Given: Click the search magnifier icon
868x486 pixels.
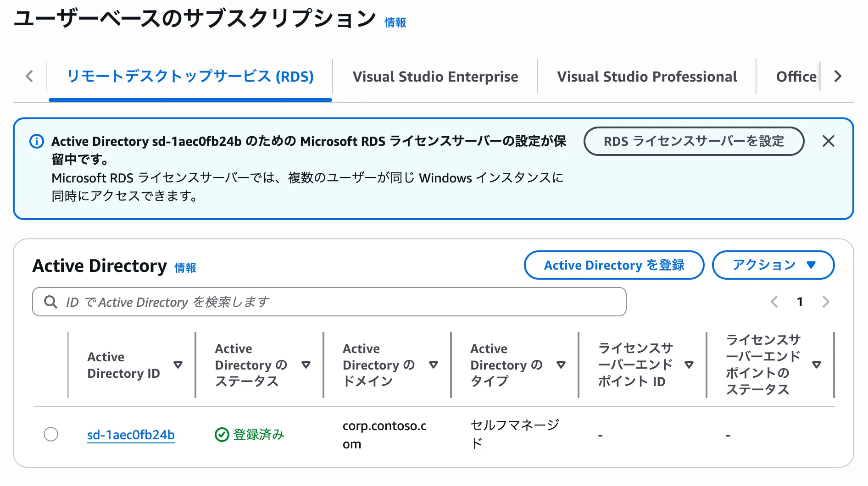Looking at the screenshot, I should [50, 301].
